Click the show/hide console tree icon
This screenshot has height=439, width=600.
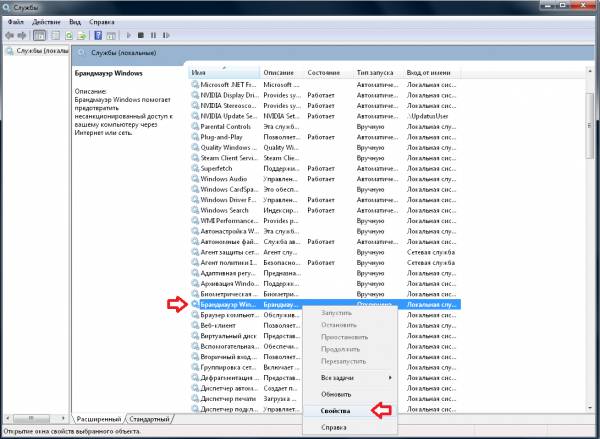point(41,34)
